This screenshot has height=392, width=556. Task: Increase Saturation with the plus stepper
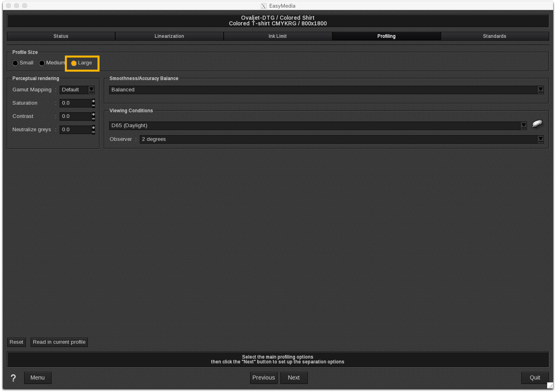[x=93, y=101]
